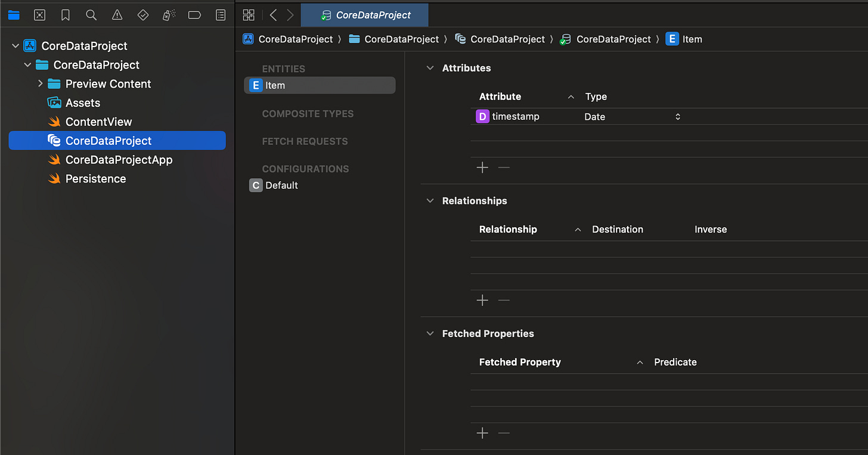Expand the Preview Content folder

pos(40,84)
